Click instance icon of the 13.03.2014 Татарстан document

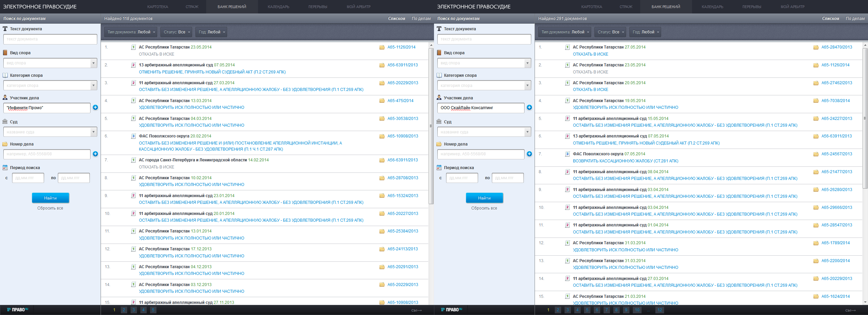click(x=134, y=100)
